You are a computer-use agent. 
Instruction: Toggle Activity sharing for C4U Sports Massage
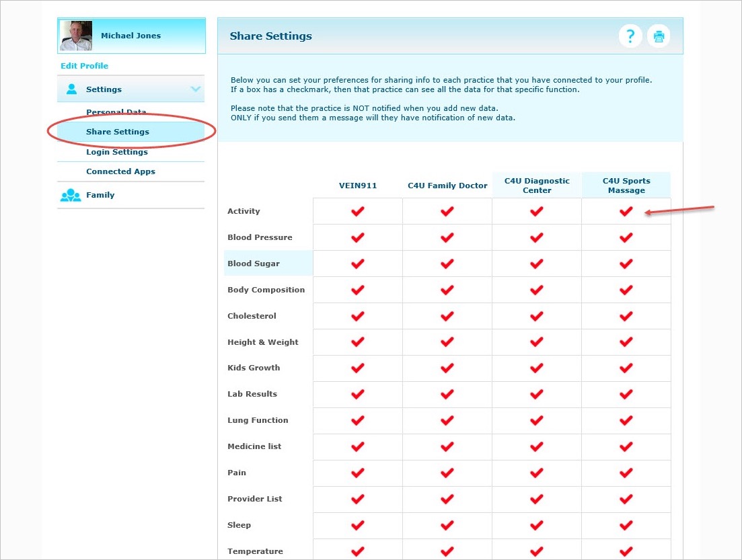626,211
